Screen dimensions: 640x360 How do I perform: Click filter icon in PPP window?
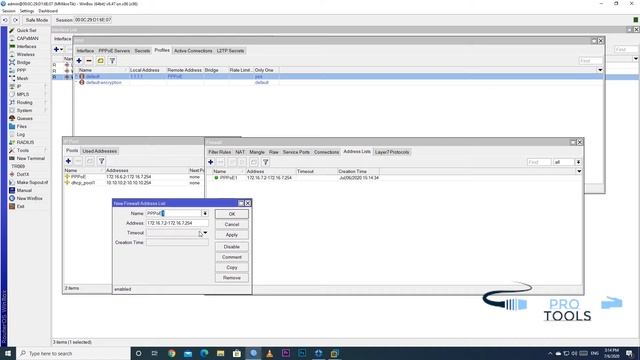(112, 61)
